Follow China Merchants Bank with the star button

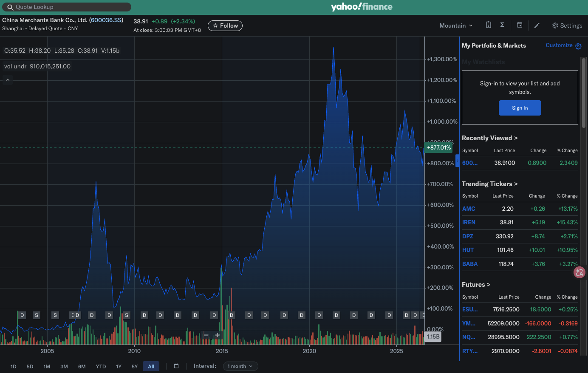click(x=225, y=26)
